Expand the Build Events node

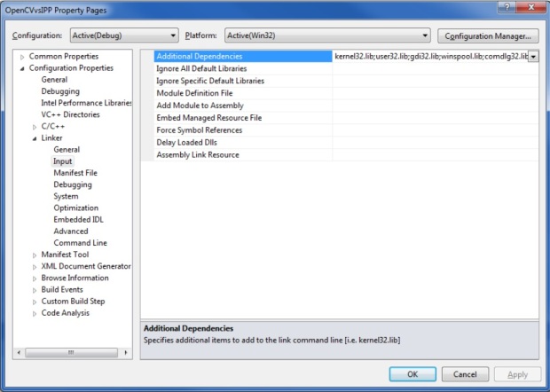(x=35, y=290)
